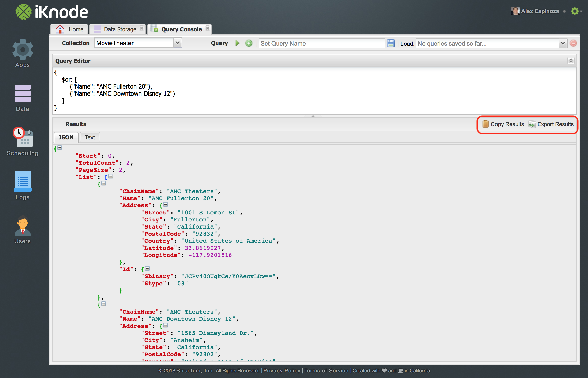588x378 pixels.
Task: Click the "Fullerton" city value
Action: click(190, 219)
